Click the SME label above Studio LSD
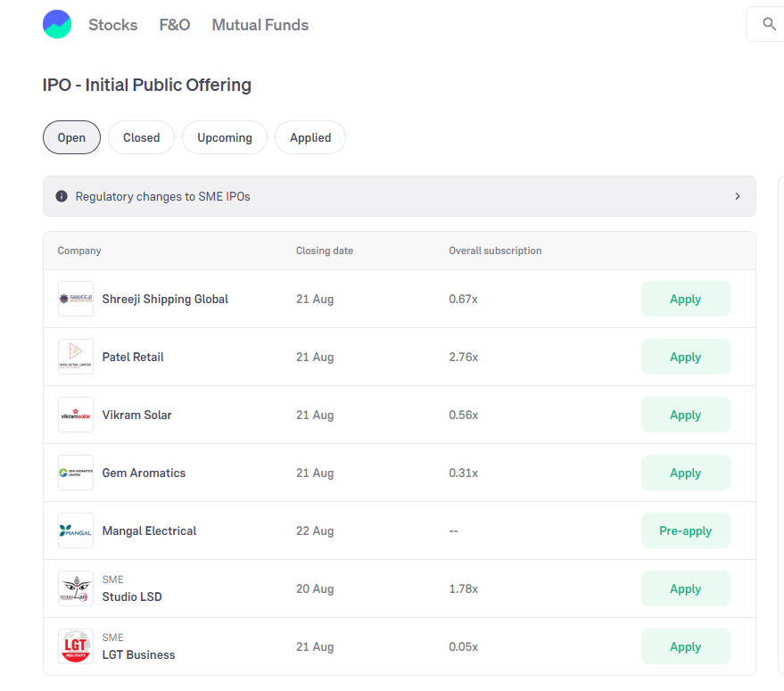This screenshot has width=784, height=691. coord(112,580)
